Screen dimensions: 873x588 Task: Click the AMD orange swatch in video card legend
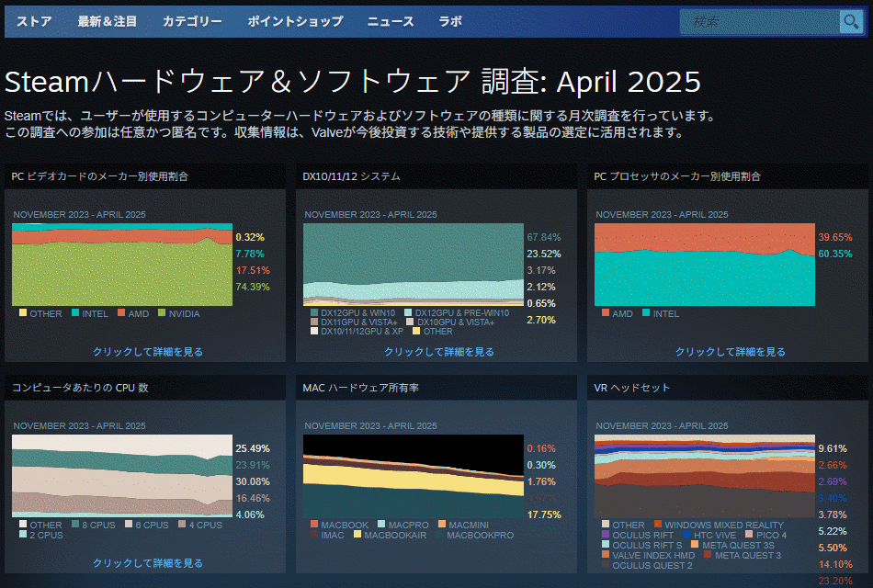click(x=121, y=312)
